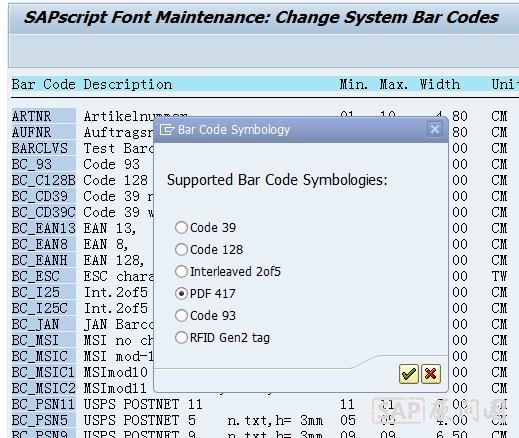Confirm selection with the green checkmark button
519x438 pixels.
click(408, 374)
